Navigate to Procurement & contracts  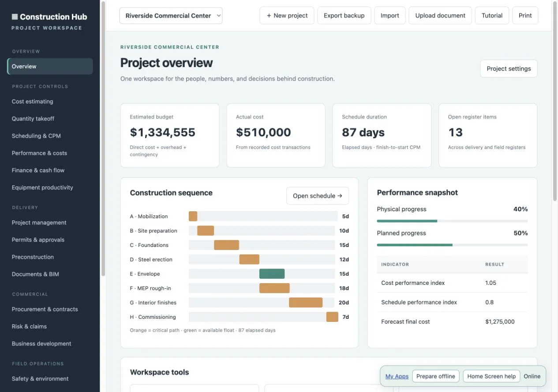click(50, 309)
